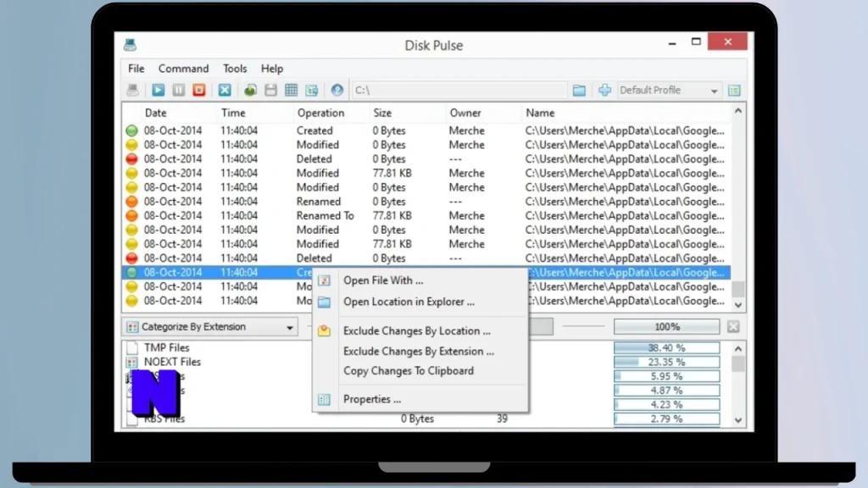Viewport: 868px width, 488px height.
Task: Click the categories list scrollbar down arrow
Action: click(738, 420)
